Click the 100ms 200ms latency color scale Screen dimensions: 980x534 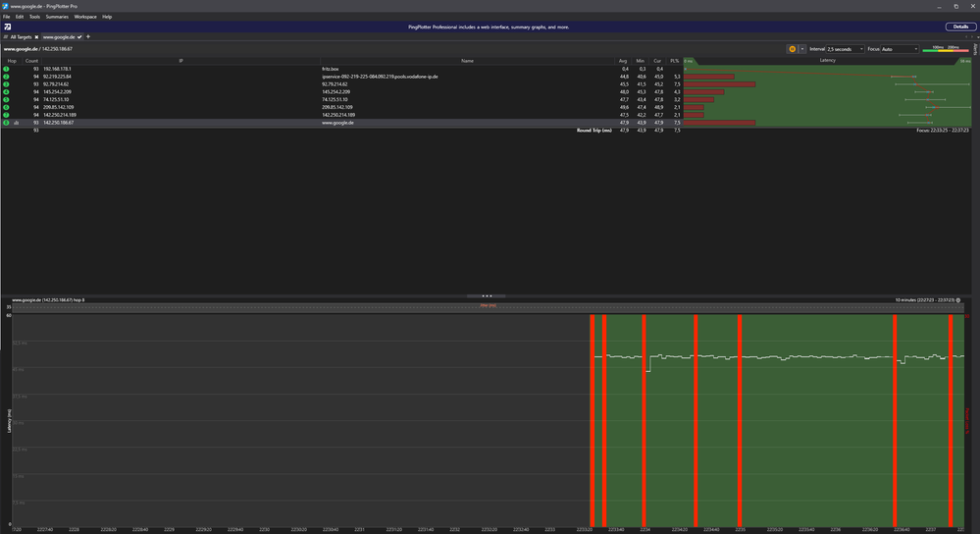tap(945, 48)
